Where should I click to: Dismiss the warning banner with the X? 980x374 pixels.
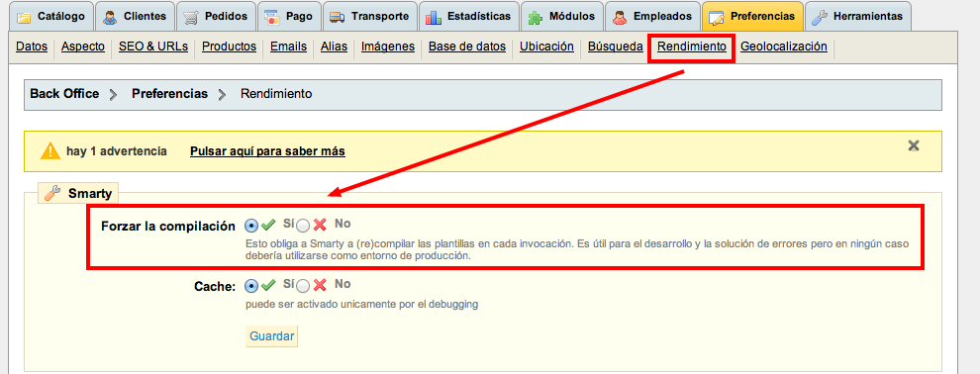click(x=914, y=145)
